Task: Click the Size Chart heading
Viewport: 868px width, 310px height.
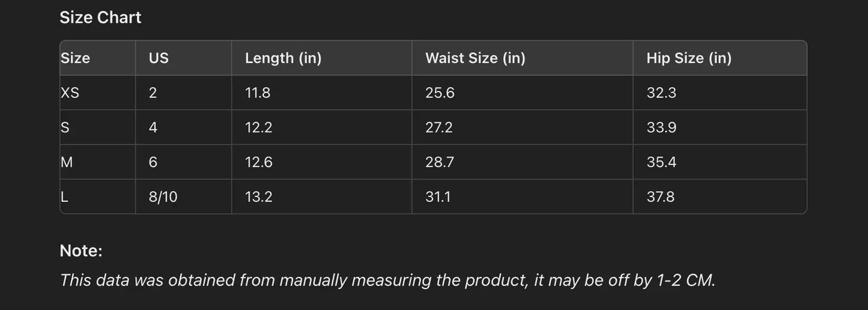Action: coord(100,17)
